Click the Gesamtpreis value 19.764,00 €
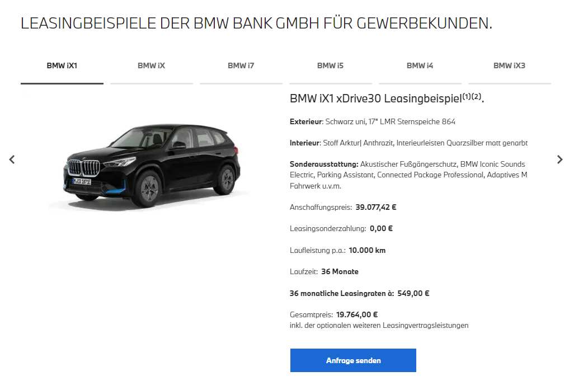The image size is (588, 390). [356, 314]
